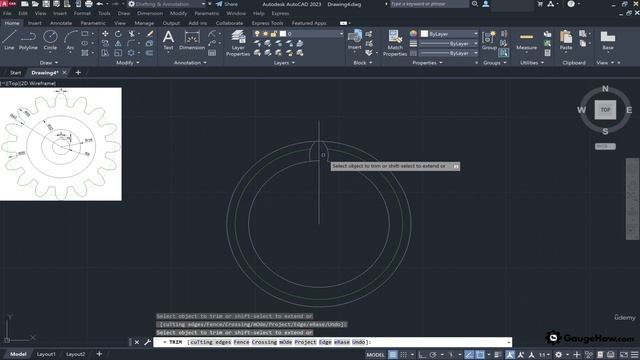Expand the Layers panel dropdown

284,62
